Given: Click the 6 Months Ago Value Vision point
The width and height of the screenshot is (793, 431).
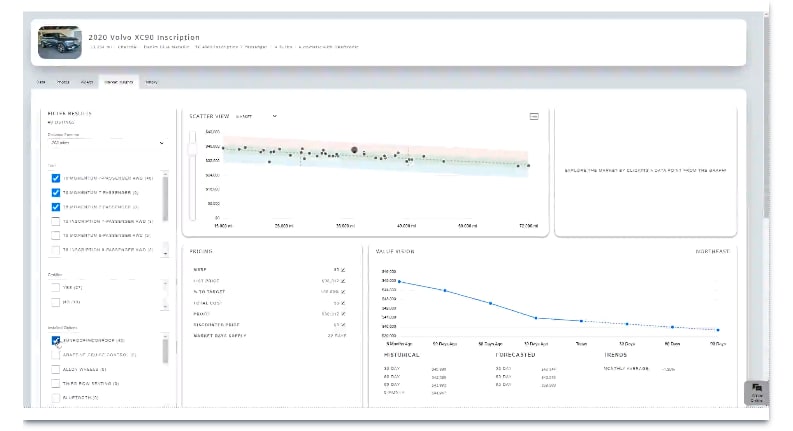Looking at the screenshot, I should [400, 282].
